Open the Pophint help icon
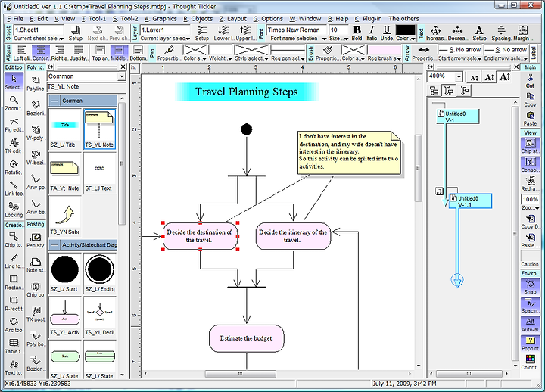The height and width of the screenshot is (392, 545). [530, 343]
